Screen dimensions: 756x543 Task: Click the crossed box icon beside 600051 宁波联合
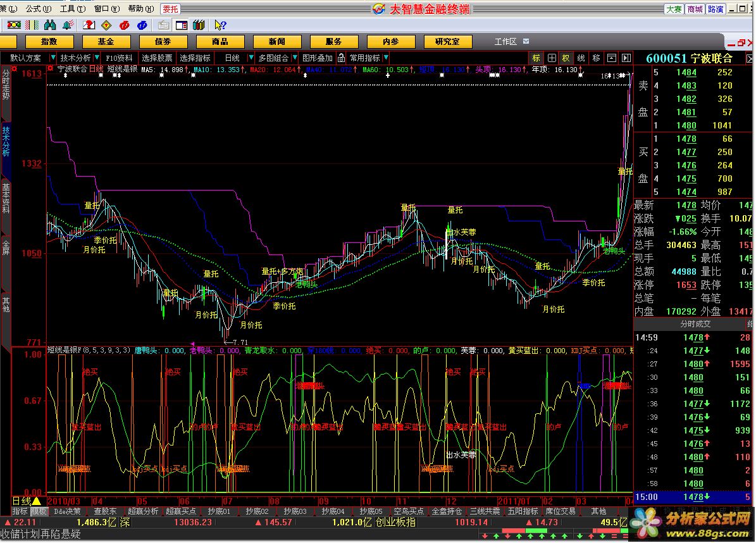click(750, 58)
